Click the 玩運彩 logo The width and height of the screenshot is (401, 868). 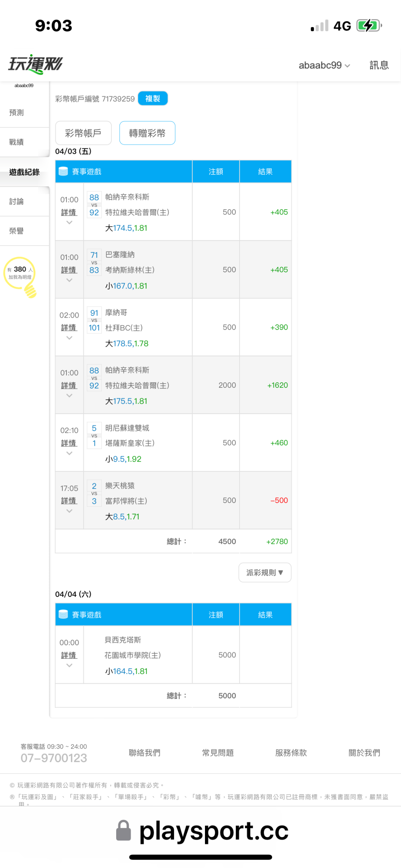36,65
